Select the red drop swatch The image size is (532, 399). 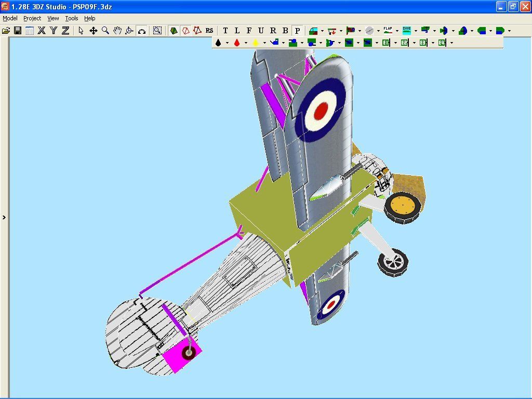pos(237,43)
